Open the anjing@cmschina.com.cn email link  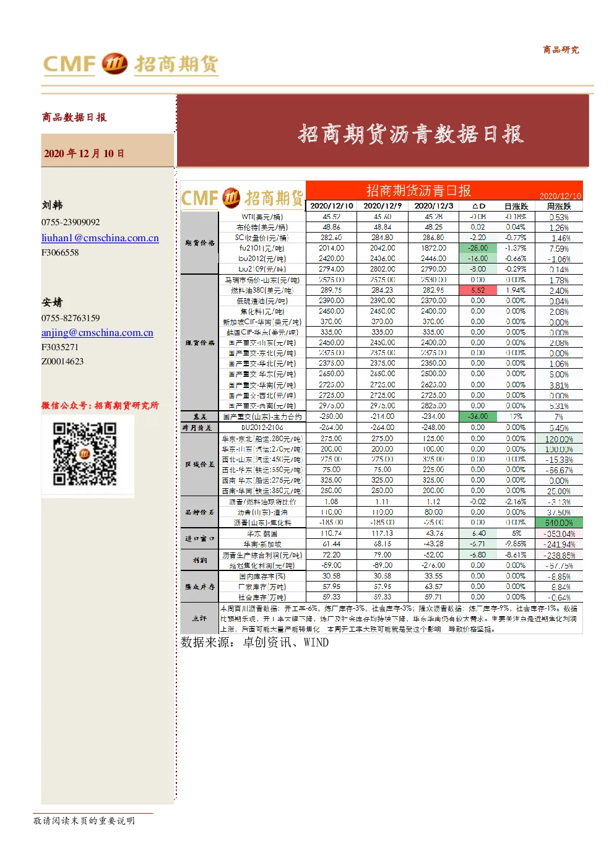(97, 333)
